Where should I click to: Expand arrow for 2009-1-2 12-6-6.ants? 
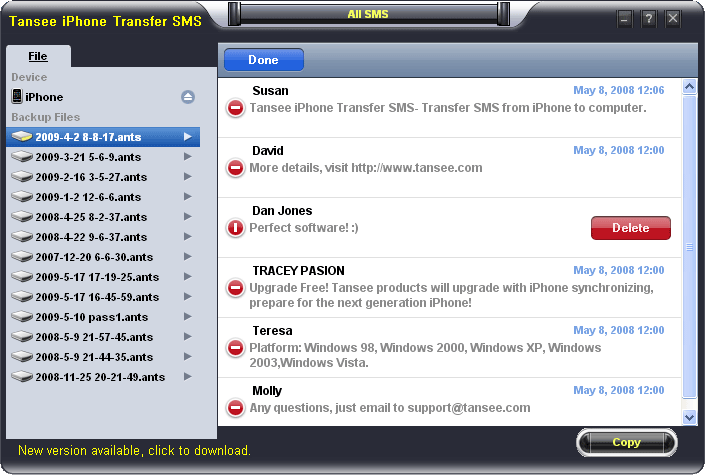tap(188, 197)
